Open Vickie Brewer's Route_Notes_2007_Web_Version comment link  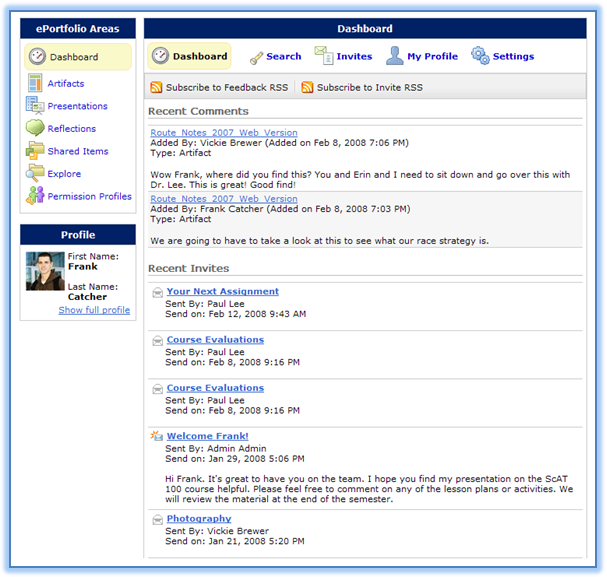coord(224,132)
